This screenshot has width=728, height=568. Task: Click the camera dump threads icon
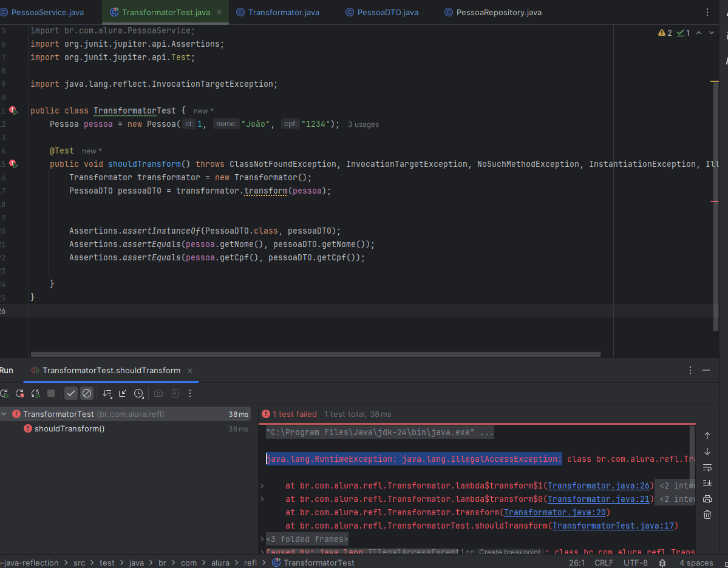(158, 393)
